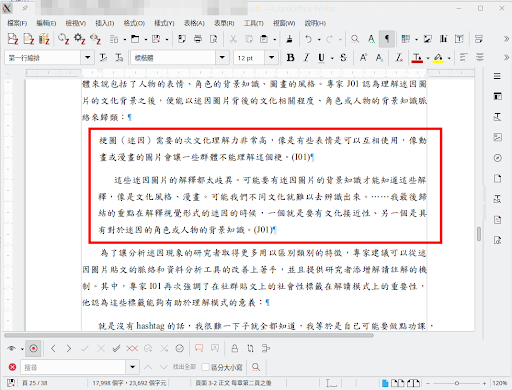The height and width of the screenshot is (390, 512).
Task: Click the Check Spelling icon
Action: coord(371,39)
